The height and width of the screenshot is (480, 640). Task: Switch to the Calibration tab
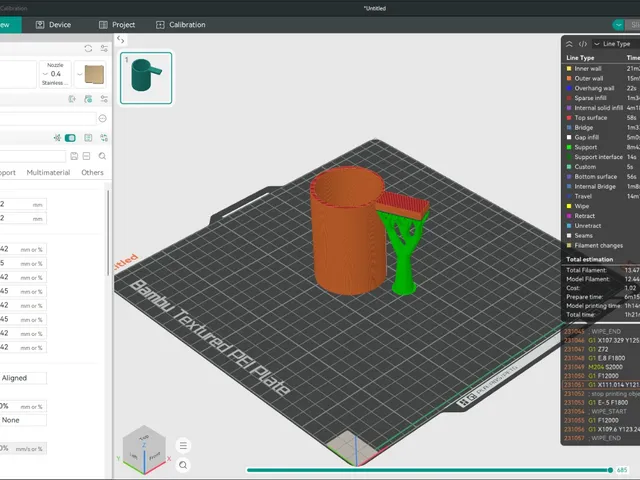click(180, 24)
